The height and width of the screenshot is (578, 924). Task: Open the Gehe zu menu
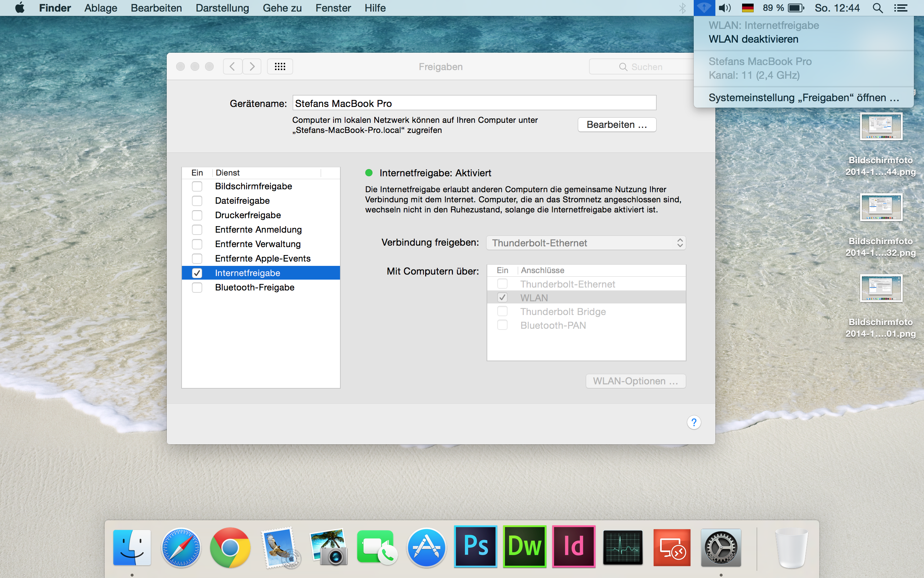[x=282, y=8]
